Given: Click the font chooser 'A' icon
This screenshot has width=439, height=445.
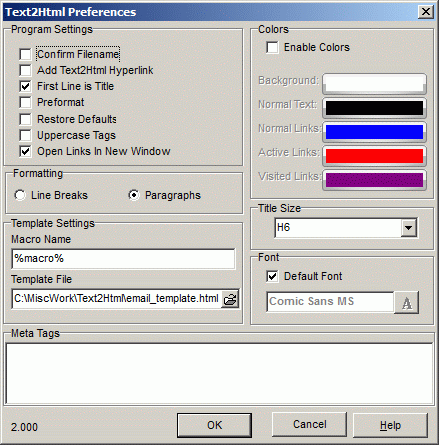Looking at the screenshot, I should point(406,302).
